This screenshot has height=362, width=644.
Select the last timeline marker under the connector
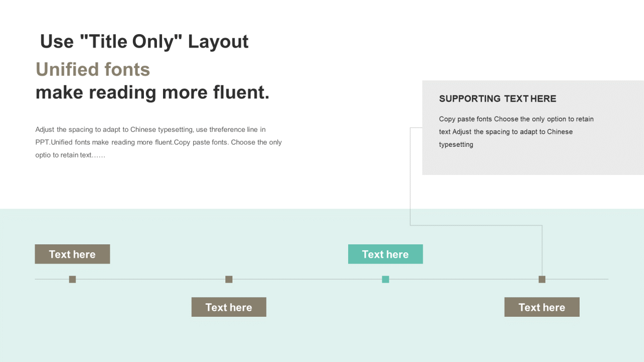click(x=542, y=279)
